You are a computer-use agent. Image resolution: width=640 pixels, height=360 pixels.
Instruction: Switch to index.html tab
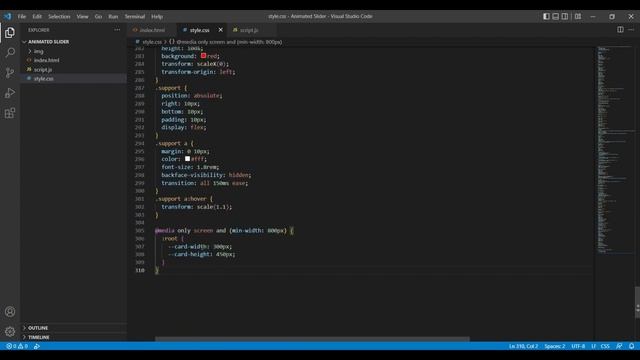click(152, 30)
